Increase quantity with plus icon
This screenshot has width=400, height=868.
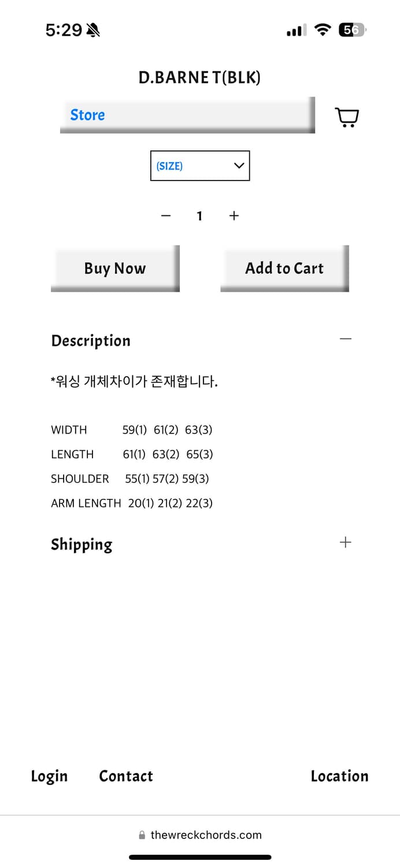(234, 216)
